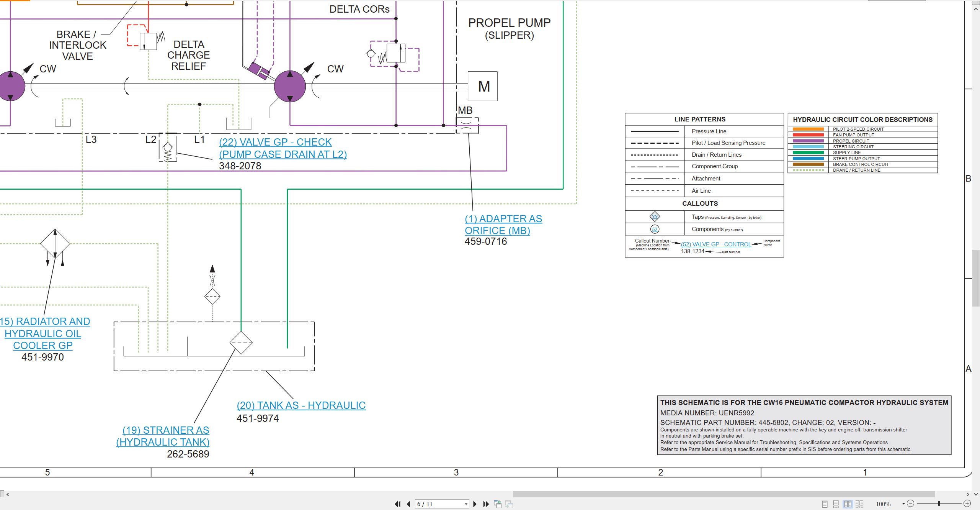This screenshot has height=510, width=980.
Task: Click the purple PROPEL CIRCUIT color swatch
Action: click(x=808, y=141)
